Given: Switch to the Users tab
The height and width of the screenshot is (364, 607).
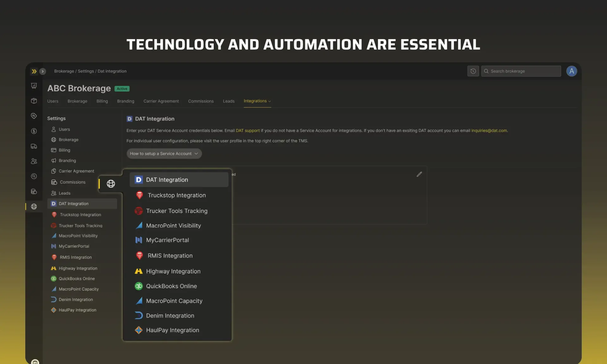Looking at the screenshot, I should (53, 101).
